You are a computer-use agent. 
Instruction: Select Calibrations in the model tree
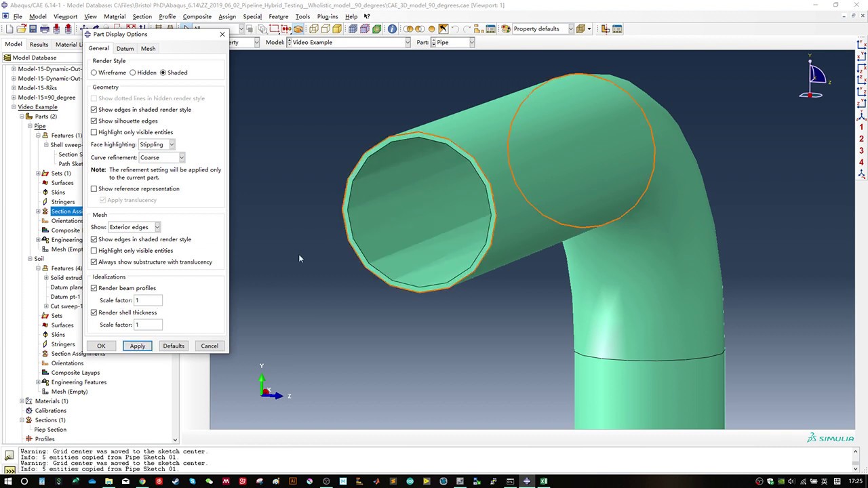pyautogui.click(x=50, y=411)
